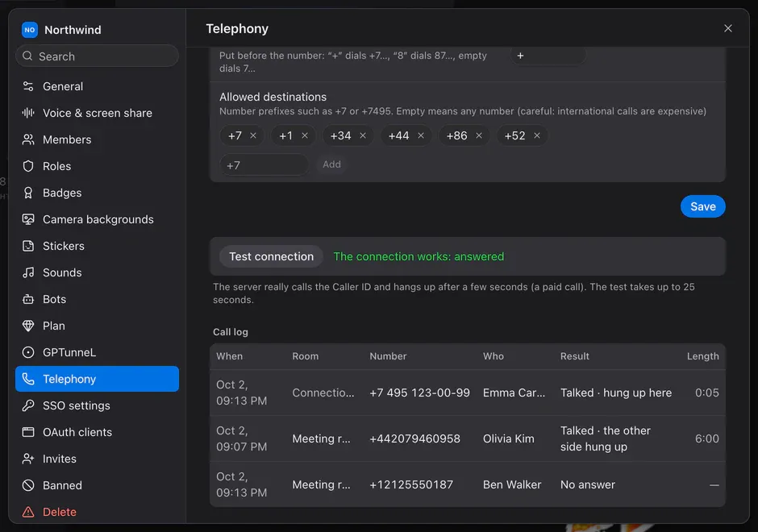Click the GPTunneL circle icon

(28, 352)
